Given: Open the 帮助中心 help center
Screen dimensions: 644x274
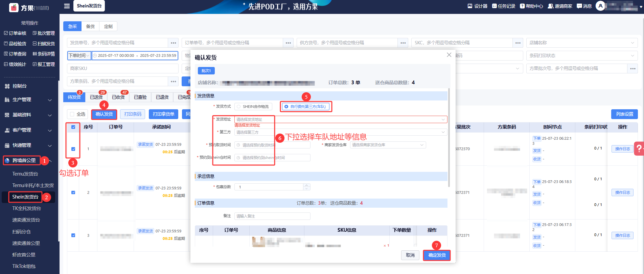Looking at the screenshot, I should tap(531, 6).
